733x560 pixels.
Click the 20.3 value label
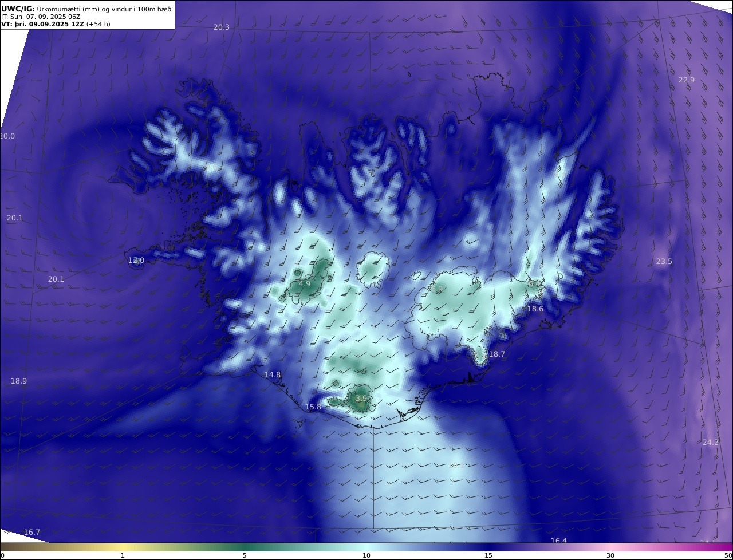[221, 27]
